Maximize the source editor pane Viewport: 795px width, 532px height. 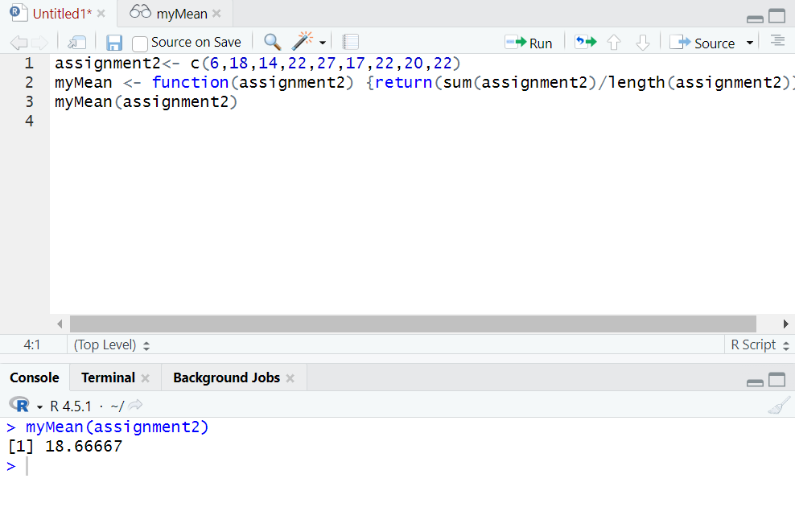(x=776, y=16)
